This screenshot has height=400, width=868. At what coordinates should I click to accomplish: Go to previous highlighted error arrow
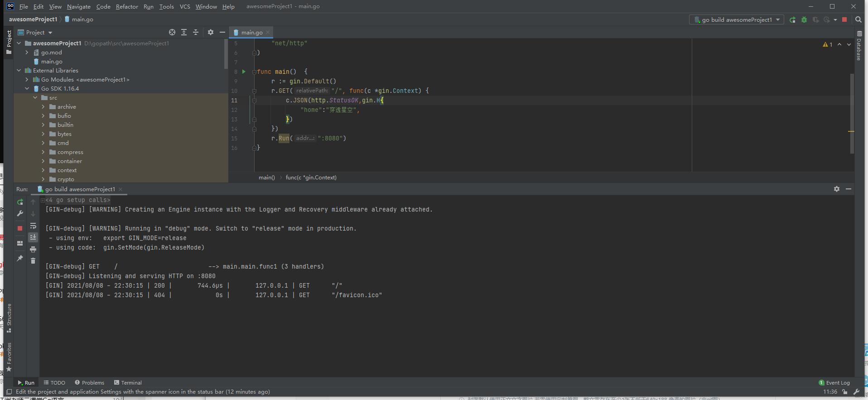coord(839,44)
